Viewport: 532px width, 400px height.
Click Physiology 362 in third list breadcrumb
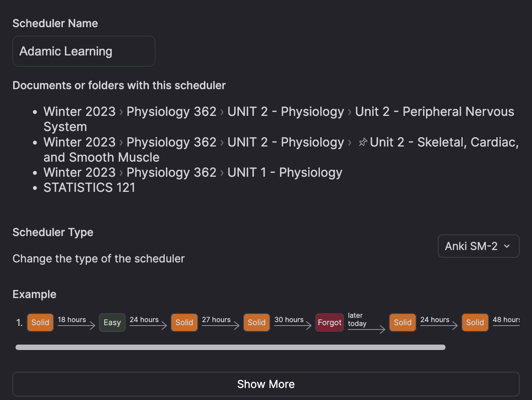pyautogui.click(x=171, y=172)
